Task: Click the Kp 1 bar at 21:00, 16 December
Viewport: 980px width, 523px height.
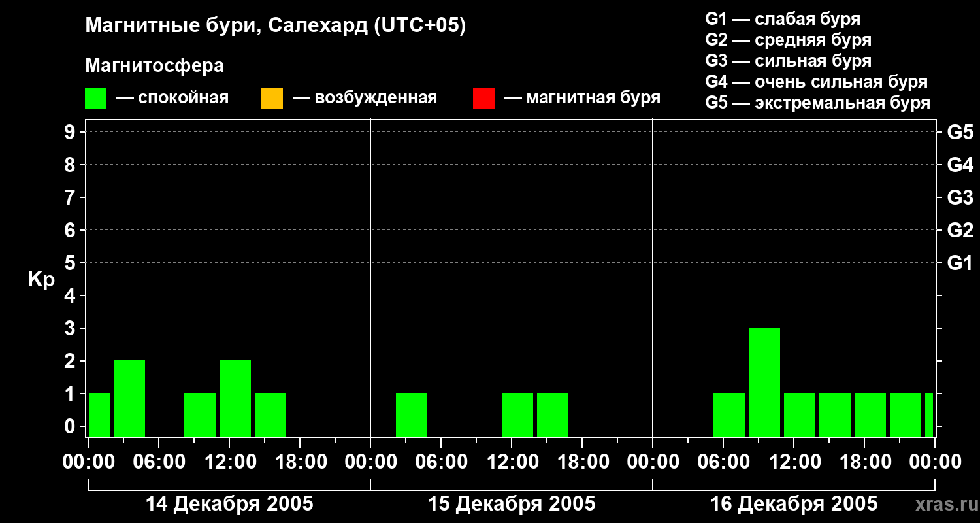Action: 906,414
